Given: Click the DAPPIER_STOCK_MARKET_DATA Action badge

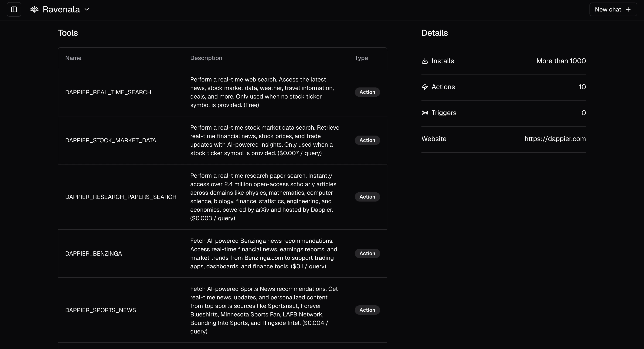Looking at the screenshot, I should click(367, 140).
